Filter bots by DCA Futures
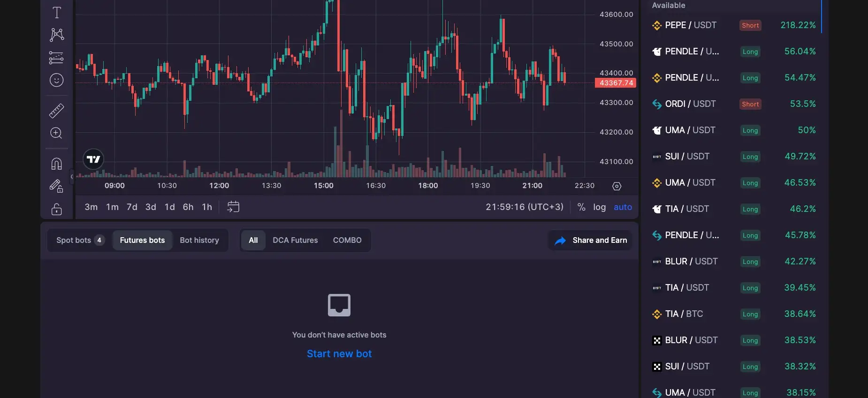Screen dimensions: 868x398 point(295,240)
